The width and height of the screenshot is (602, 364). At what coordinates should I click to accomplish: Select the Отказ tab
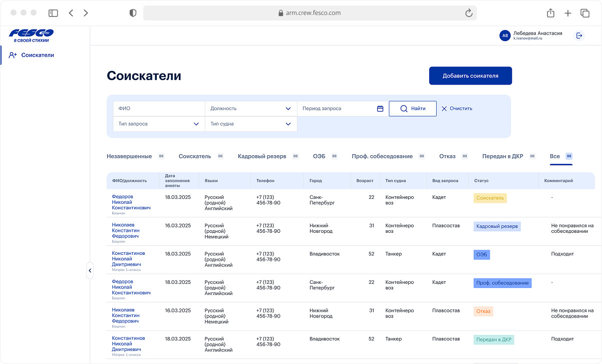coord(447,156)
